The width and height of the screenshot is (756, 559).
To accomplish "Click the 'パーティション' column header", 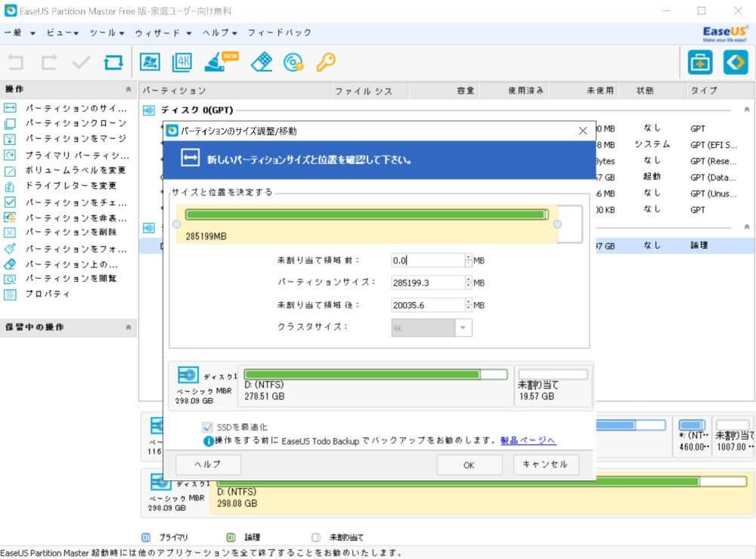I will coord(235,91).
